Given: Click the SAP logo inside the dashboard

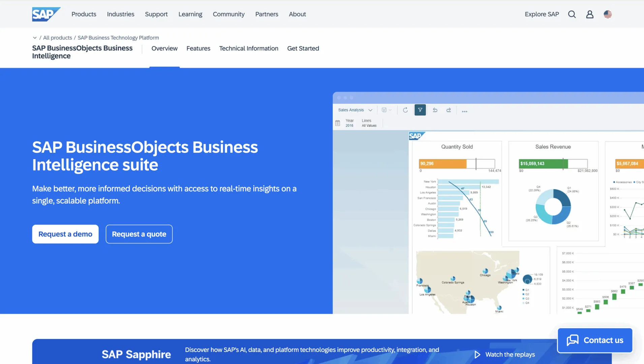Looking at the screenshot, I should pos(417,136).
